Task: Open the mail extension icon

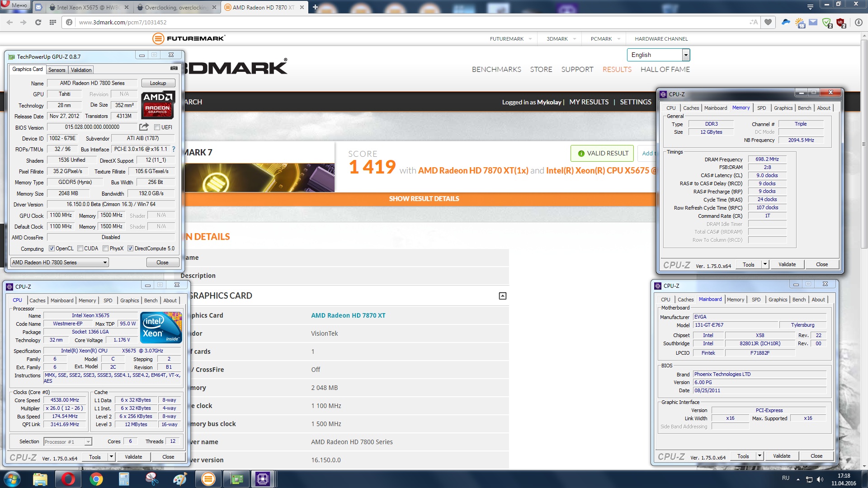Action: click(813, 22)
